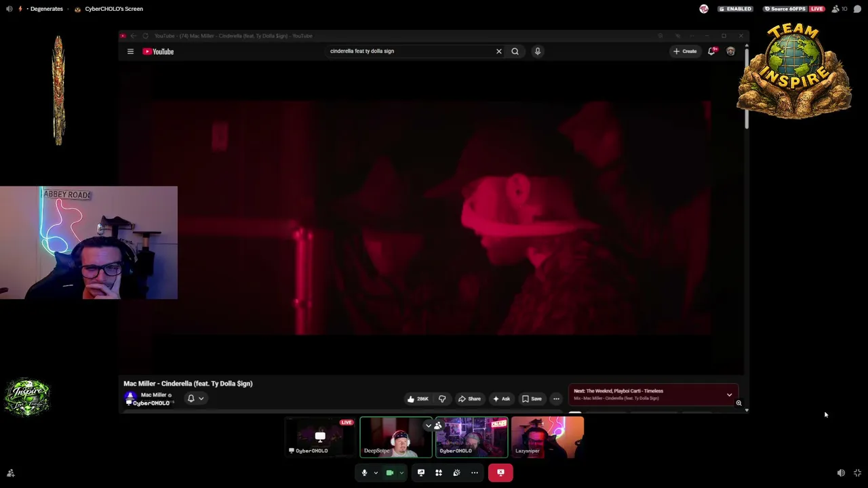Open the YouTube hamburger guide menu
Image resolution: width=868 pixels, height=488 pixels.
coord(130,52)
